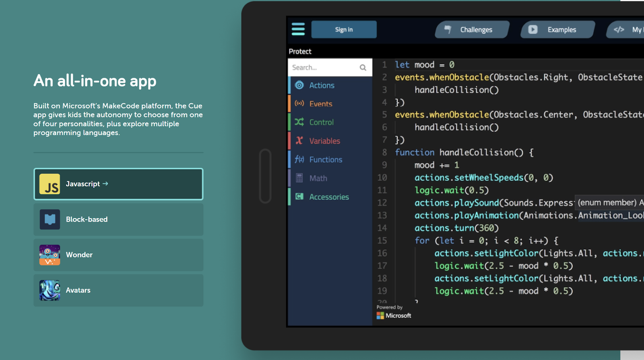Screen dimensions: 644x360
Task: Click the Control shuffle icon
Action: point(299,122)
